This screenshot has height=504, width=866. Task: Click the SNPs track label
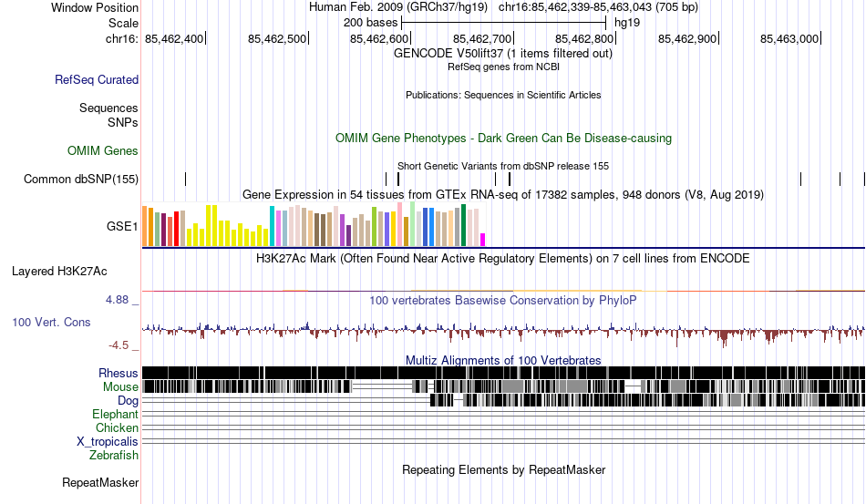(123, 122)
